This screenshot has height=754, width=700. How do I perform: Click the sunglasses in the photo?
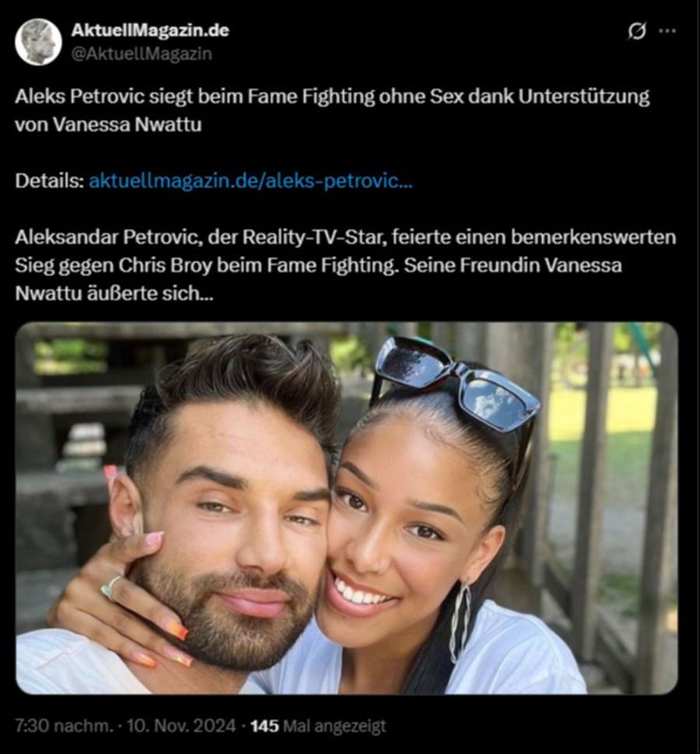457,383
